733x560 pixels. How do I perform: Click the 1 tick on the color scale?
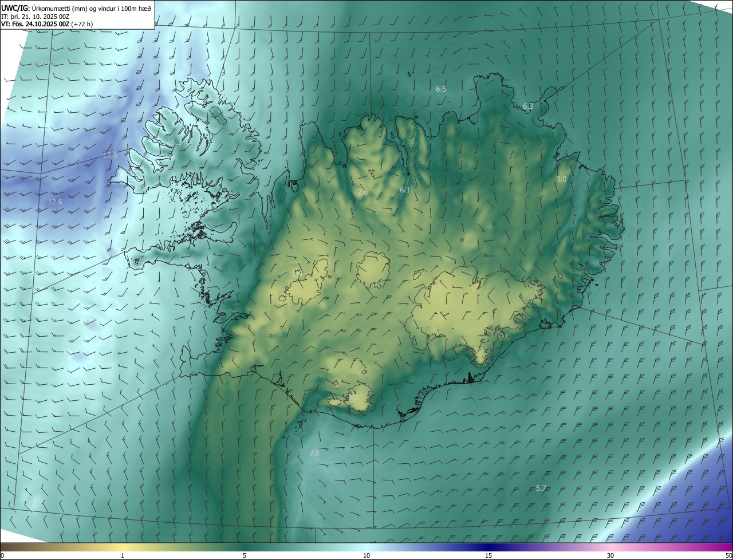coord(123,555)
